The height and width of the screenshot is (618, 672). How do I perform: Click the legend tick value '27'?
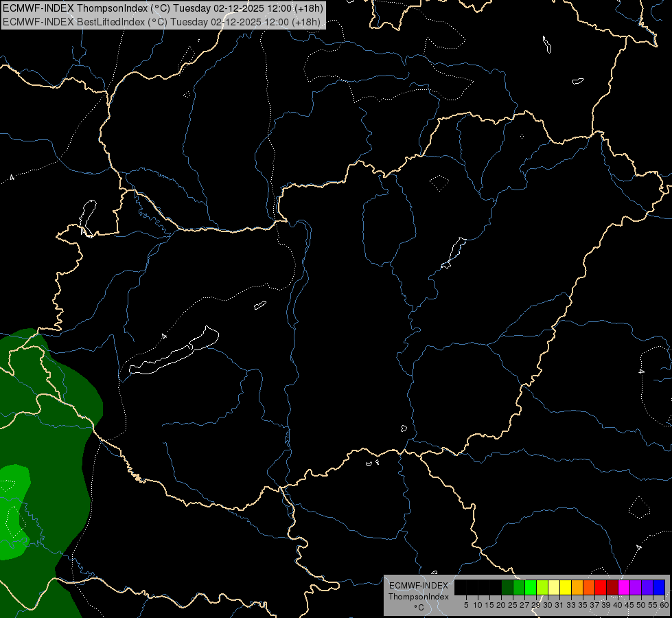click(x=524, y=605)
